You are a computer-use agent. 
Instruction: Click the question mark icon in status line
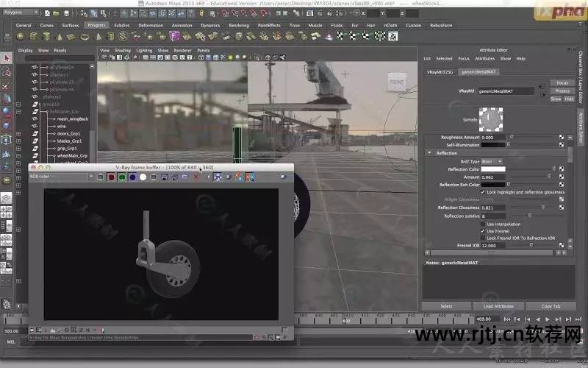pyautogui.click(x=191, y=13)
